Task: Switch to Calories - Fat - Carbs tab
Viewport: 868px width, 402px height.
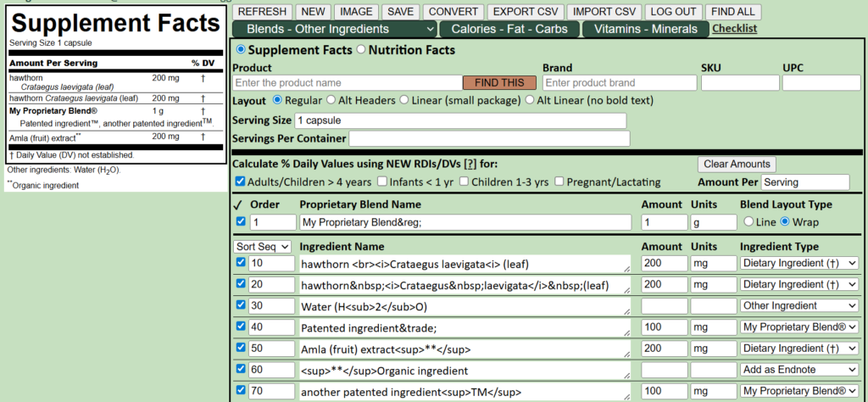Action: pyautogui.click(x=509, y=30)
